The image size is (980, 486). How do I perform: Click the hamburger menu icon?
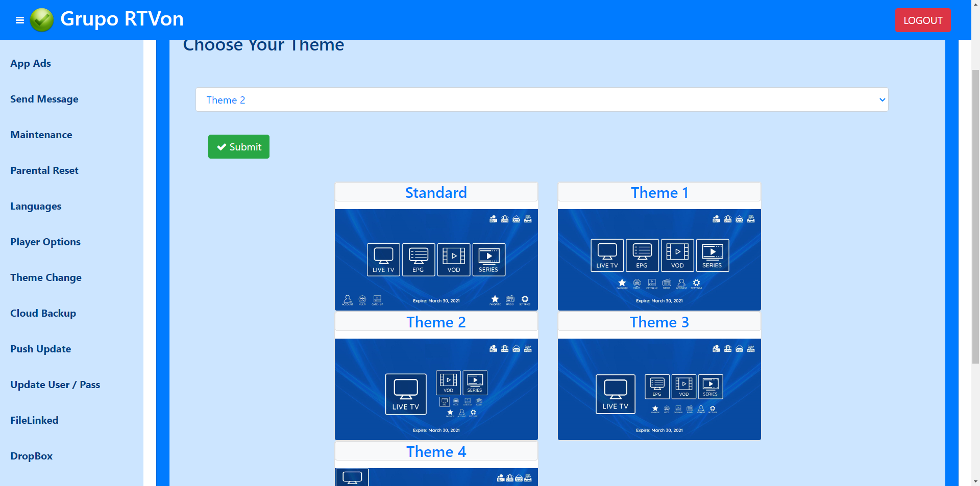pos(20,20)
